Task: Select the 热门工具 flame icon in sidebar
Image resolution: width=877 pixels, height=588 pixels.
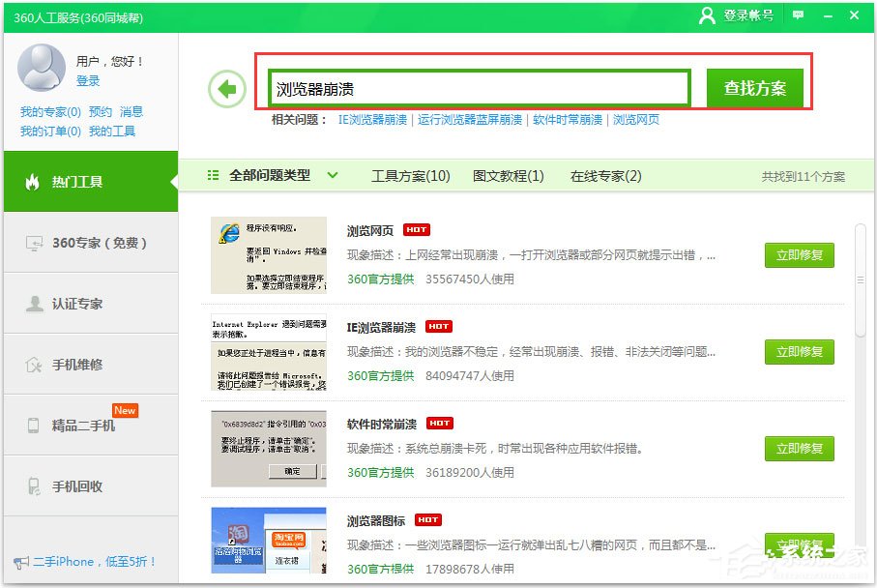Action: click(34, 180)
